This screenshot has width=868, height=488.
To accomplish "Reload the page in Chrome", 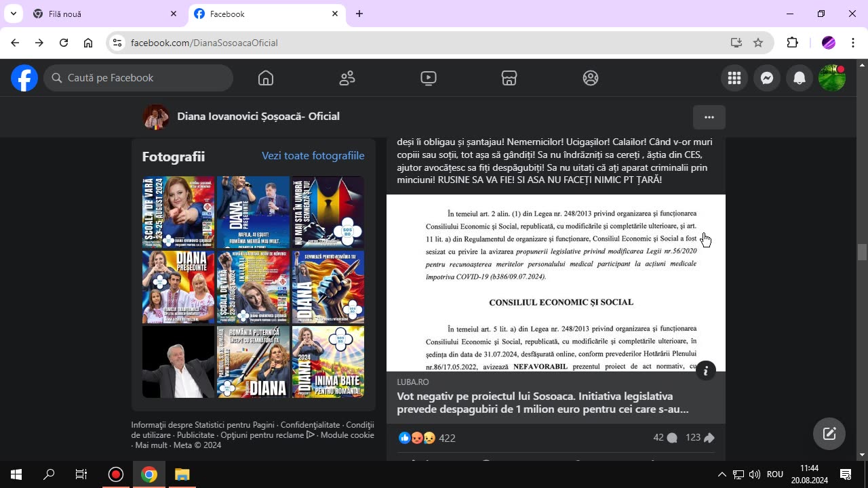I will tap(64, 43).
